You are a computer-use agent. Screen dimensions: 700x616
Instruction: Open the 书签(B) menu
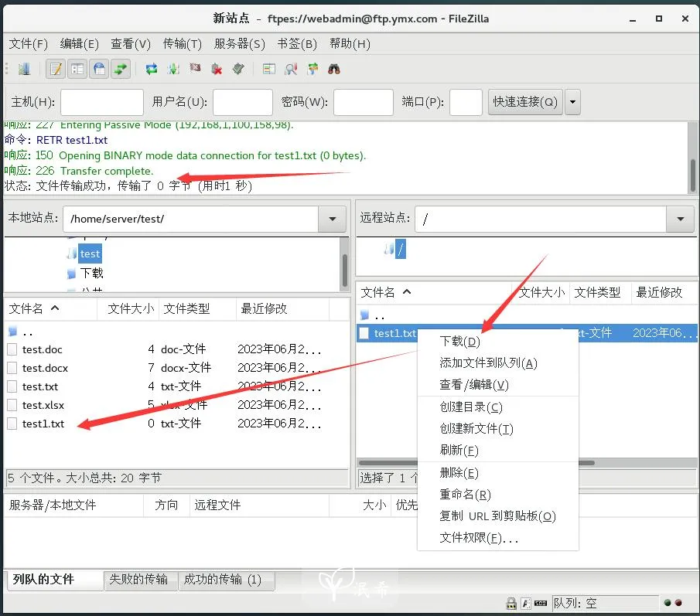(297, 44)
